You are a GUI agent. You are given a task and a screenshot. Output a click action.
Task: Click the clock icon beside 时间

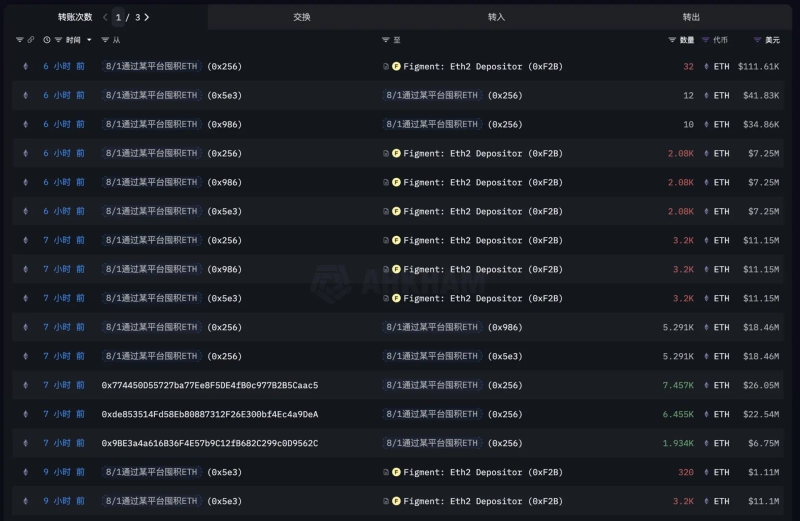46,40
